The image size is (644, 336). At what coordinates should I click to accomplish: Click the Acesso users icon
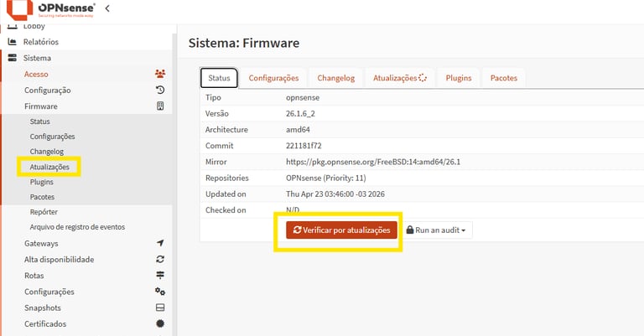pyautogui.click(x=160, y=74)
